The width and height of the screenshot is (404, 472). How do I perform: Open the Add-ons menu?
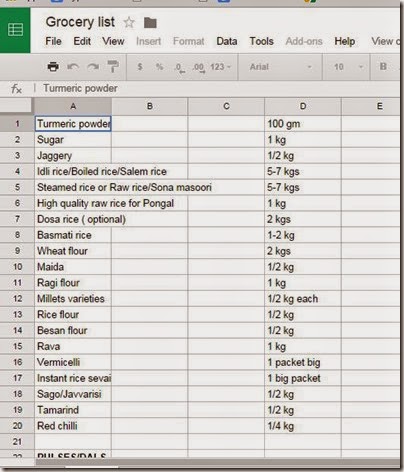pos(304,41)
